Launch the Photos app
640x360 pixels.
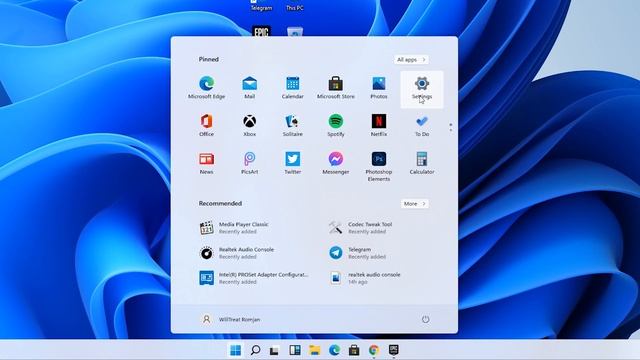tap(379, 88)
